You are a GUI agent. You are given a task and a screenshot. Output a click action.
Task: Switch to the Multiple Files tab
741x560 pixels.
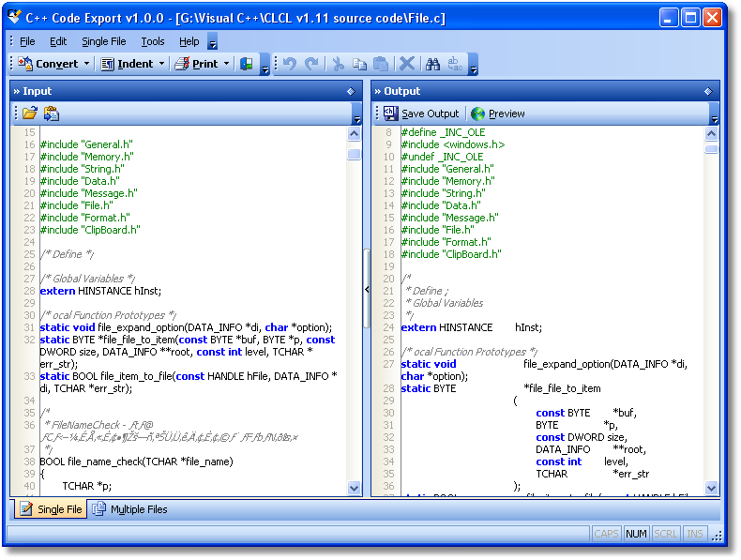[x=129, y=509]
